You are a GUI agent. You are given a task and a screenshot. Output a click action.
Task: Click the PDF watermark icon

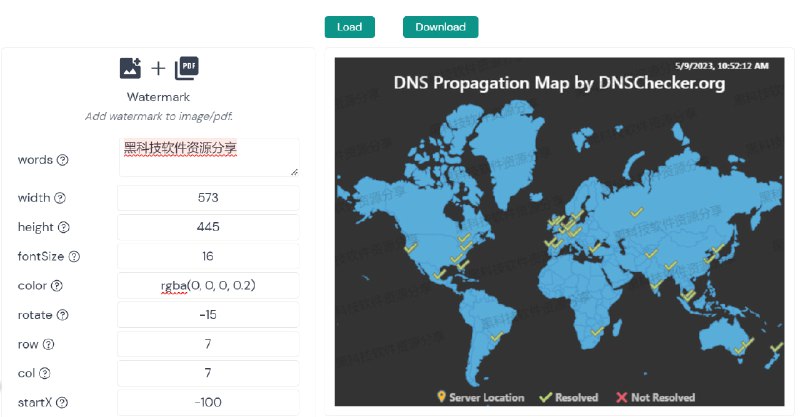coord(187,68)
